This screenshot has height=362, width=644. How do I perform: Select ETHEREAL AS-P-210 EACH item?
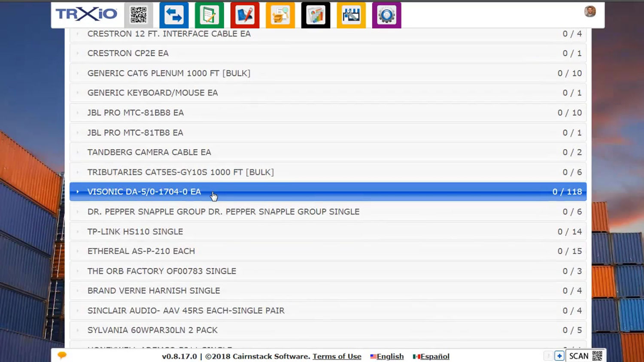(141, 251)
